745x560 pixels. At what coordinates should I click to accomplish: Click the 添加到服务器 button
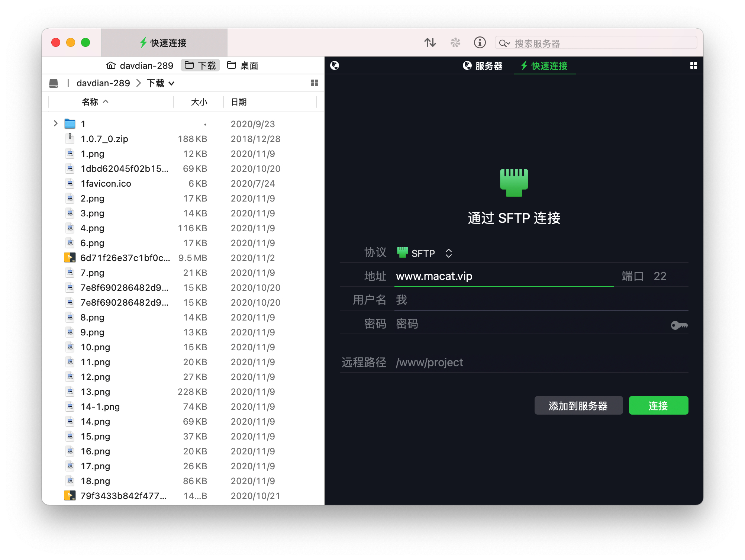(578, 405)
